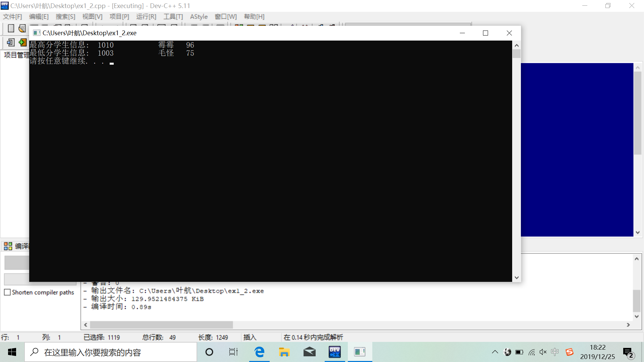Expand hidden system tray icons

[x=495, y=352]
